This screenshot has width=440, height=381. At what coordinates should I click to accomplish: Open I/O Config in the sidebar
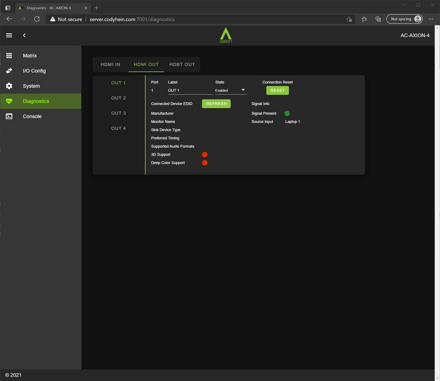pos(41,71)
